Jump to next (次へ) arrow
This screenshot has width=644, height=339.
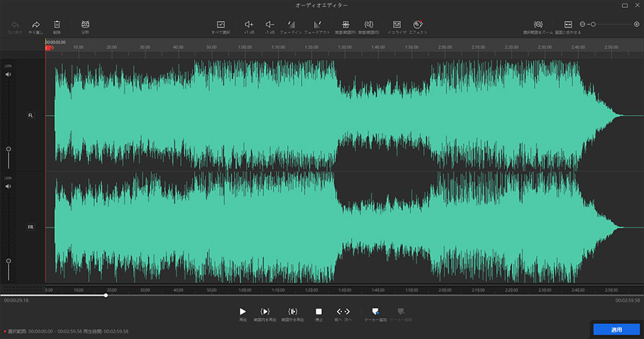tap(347, 312)
